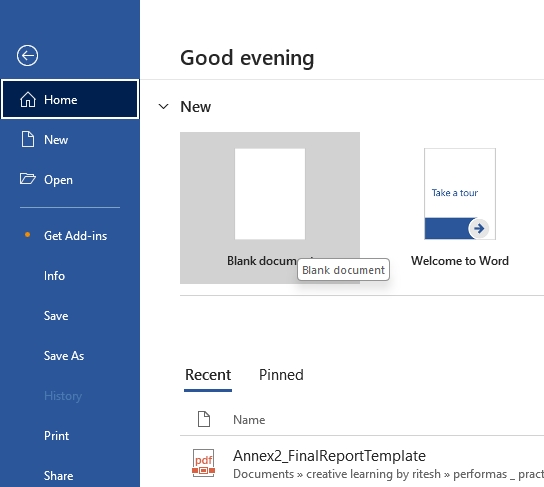Click the Home house icon
Screen dimensions: 544x487
pos(28,100)
